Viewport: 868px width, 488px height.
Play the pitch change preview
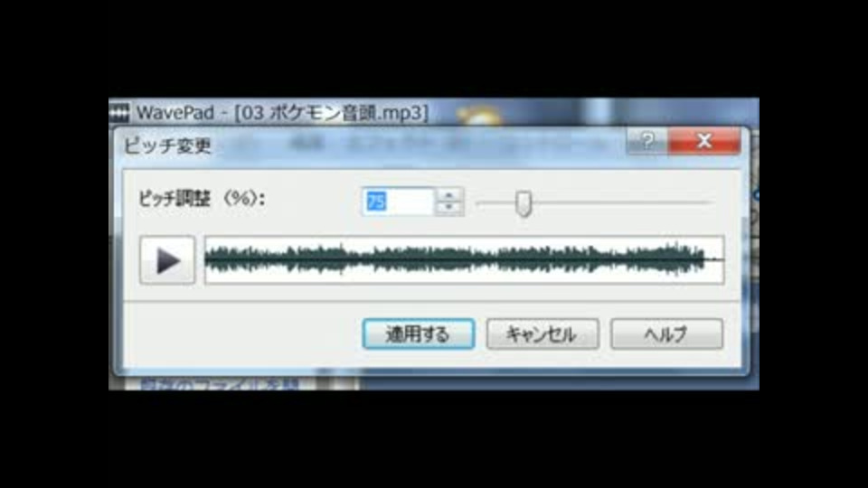[x=167, y=260]
